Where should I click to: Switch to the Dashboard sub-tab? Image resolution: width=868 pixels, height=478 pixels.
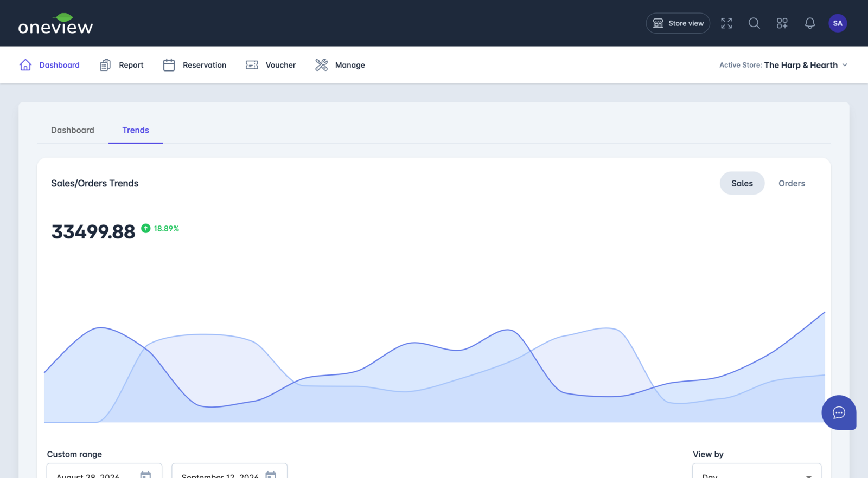click(x=73, y=130)
